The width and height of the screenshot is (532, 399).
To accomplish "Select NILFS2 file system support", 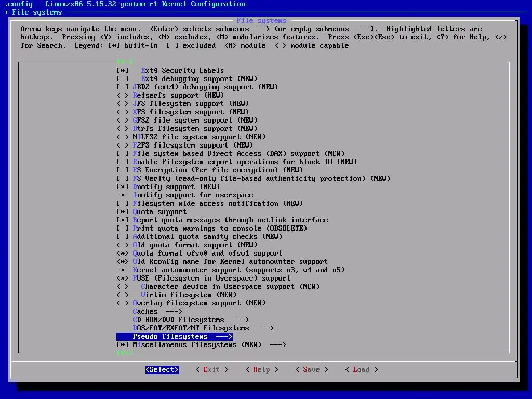I will [x=191, y=137].
